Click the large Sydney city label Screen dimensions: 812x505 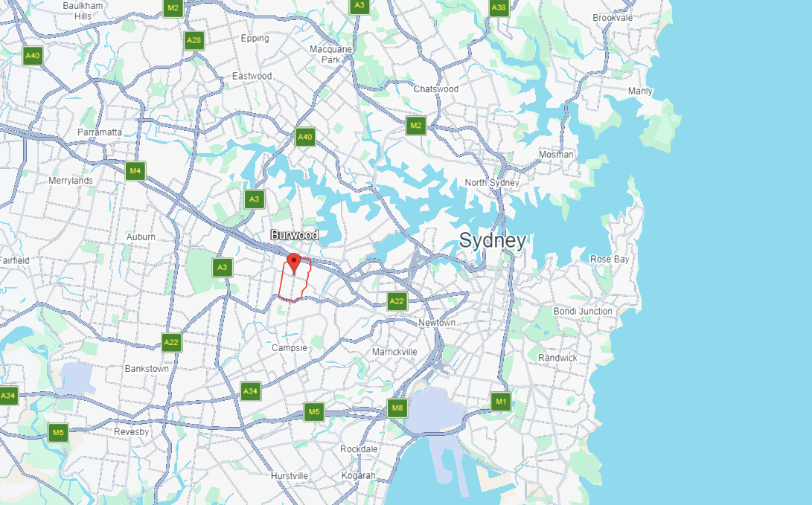tap(493, 240)
